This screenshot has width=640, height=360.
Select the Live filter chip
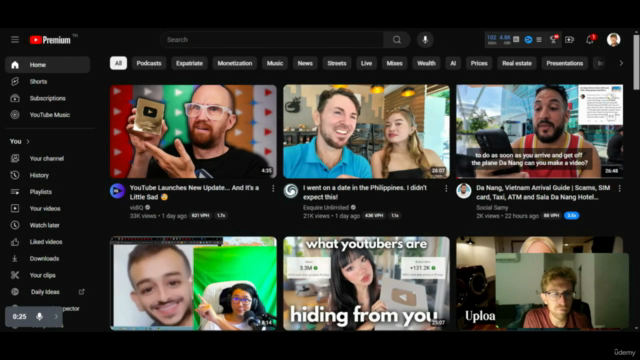(367, 63)
